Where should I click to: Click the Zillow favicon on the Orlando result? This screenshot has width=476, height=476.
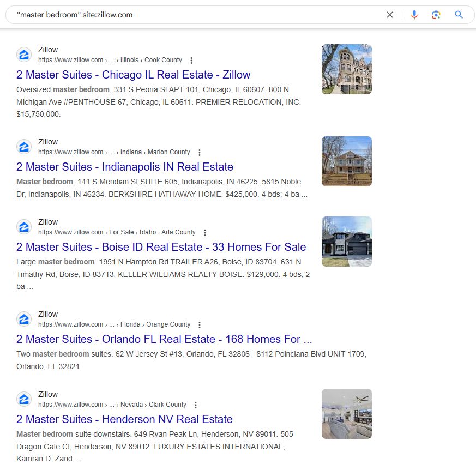point(24,319)
